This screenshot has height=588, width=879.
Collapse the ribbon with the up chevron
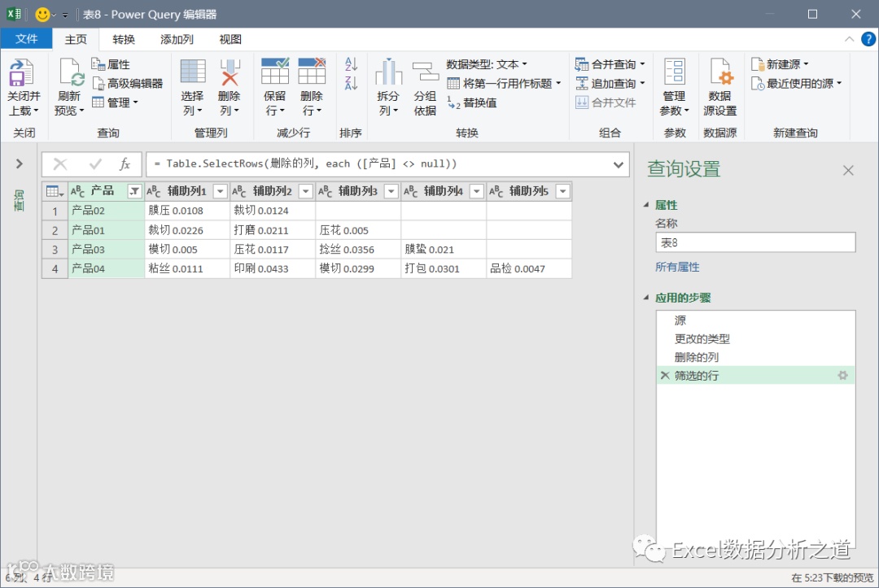(x=849, y=39)
